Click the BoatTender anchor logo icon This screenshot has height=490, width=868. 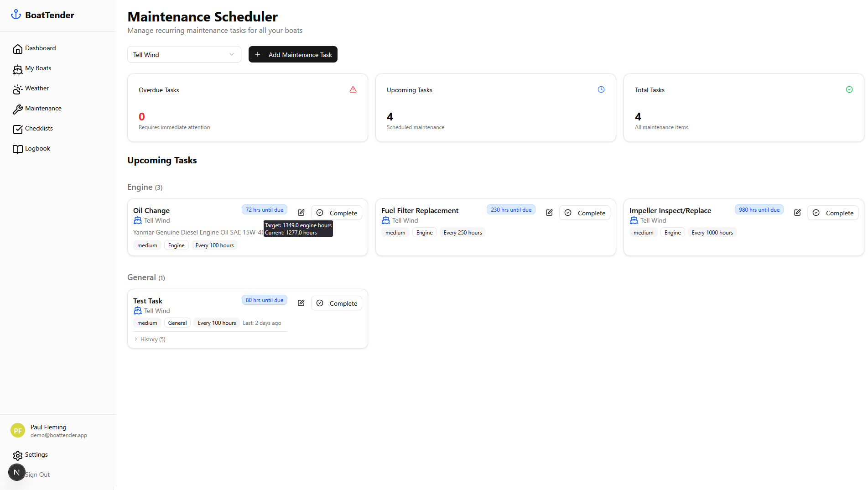coord(16,15)
